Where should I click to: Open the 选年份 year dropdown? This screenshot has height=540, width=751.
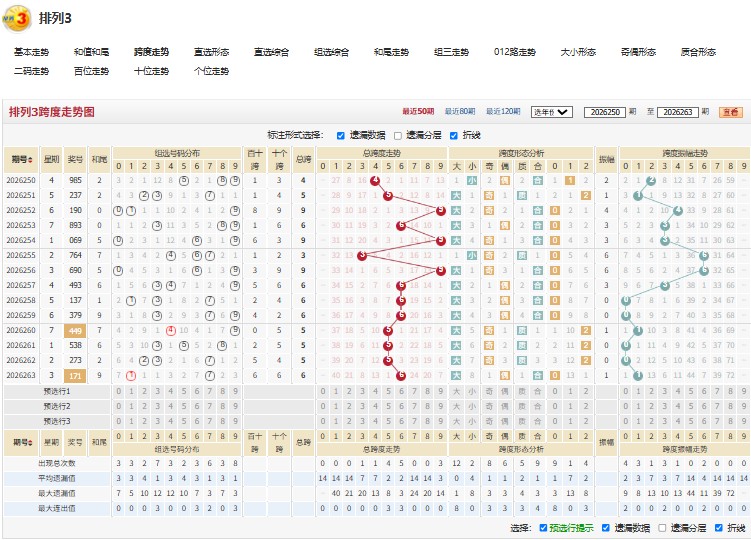(x=552, y=112)
